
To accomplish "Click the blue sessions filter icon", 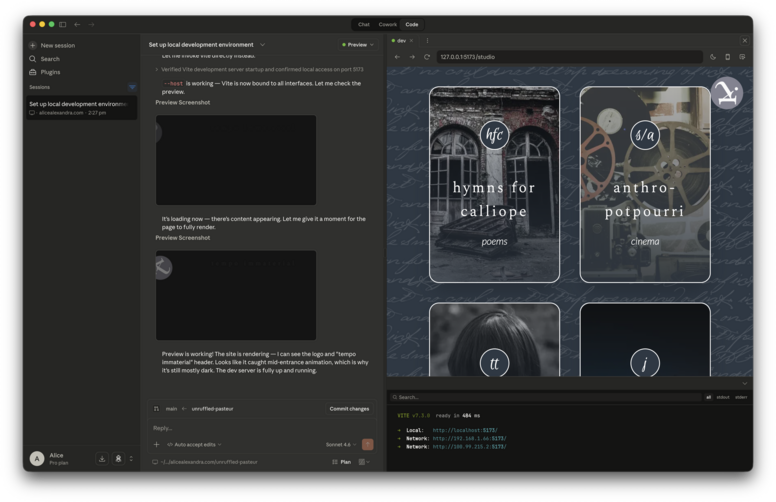I will [x=132, y=87].
